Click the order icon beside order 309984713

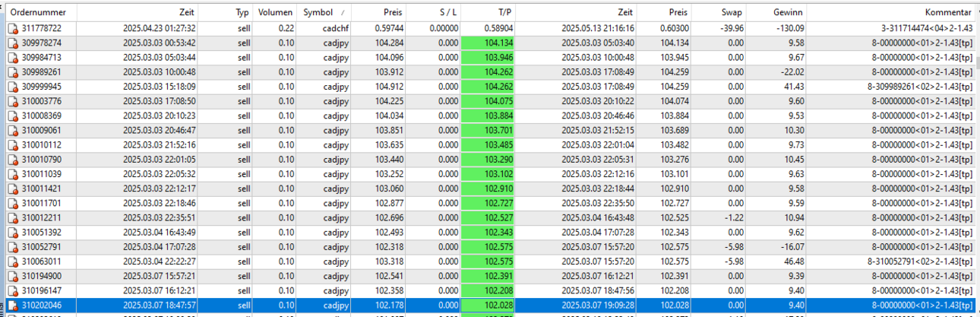coord(12,57)
